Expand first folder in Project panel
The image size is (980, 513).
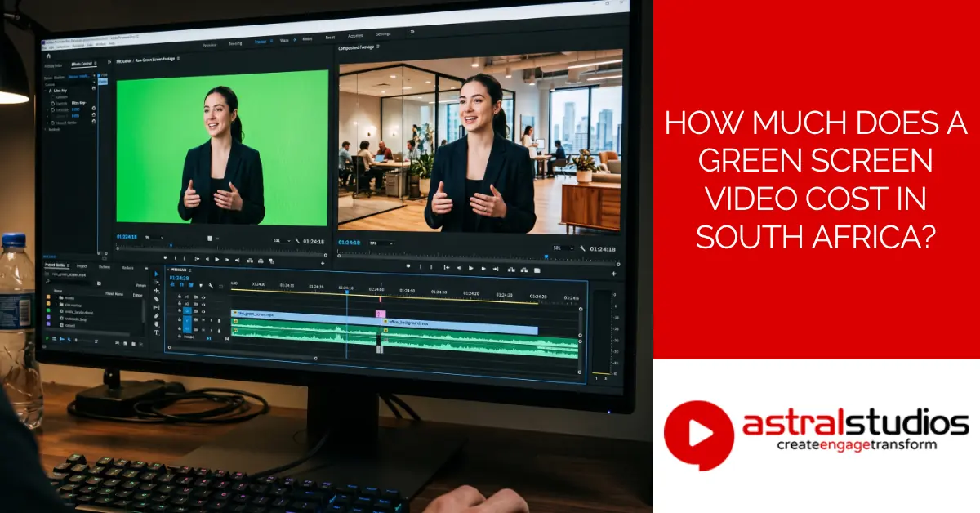(56, 297)
